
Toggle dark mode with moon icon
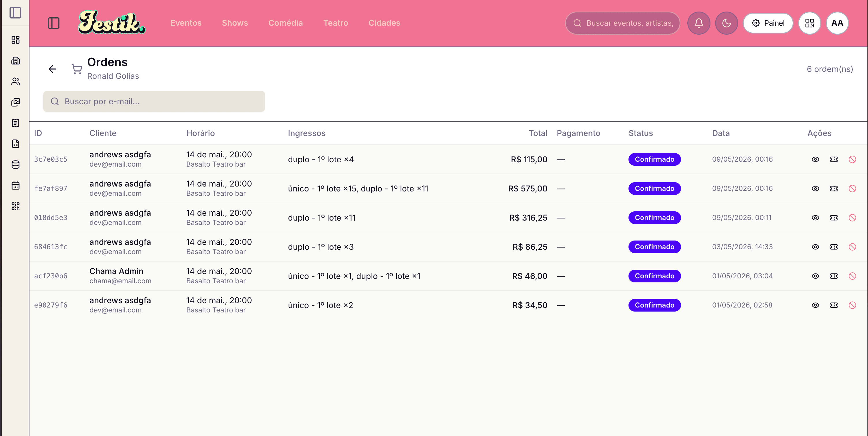726,23
